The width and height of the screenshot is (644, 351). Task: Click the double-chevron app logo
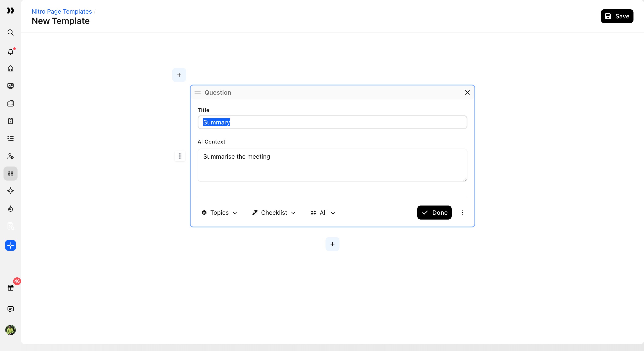(10, 11)
